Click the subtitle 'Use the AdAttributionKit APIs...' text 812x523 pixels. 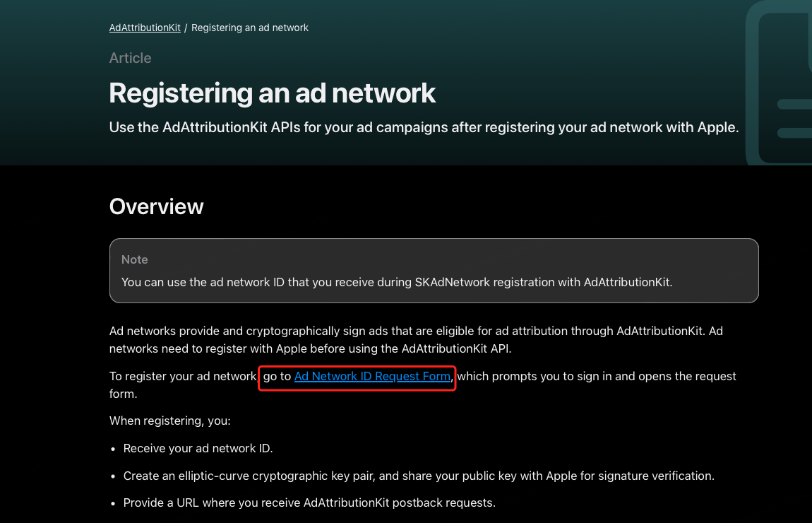pyautogui.click(x=424, y=127)
